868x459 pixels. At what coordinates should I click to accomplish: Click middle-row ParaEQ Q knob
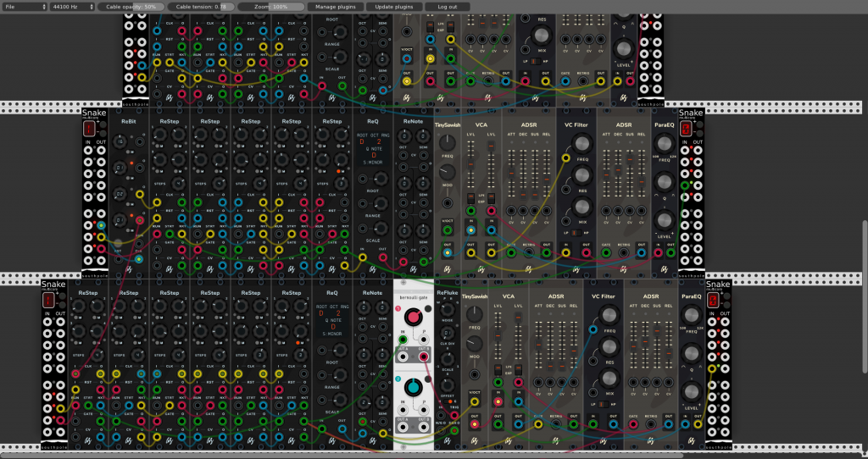click(665, 182)
